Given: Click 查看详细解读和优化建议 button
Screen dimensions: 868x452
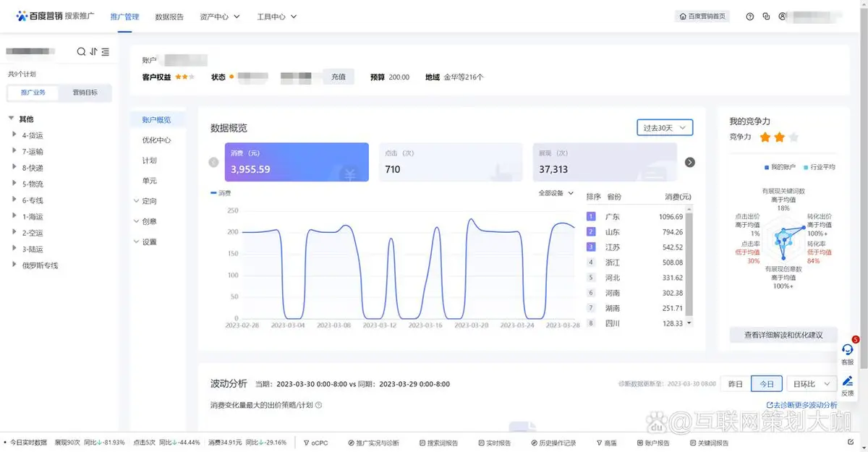Looking at the screenshot, I should coord(783,335).
